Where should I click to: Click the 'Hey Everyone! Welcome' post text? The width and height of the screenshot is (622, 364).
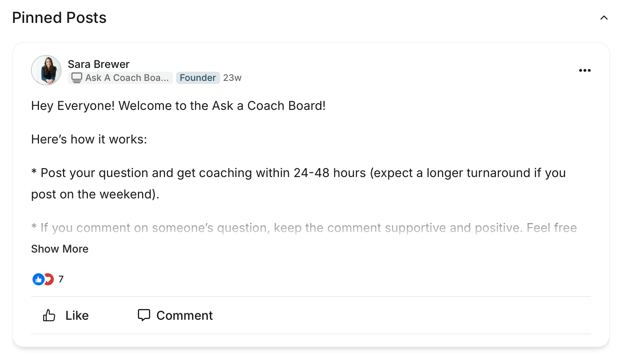click(178, 106)
